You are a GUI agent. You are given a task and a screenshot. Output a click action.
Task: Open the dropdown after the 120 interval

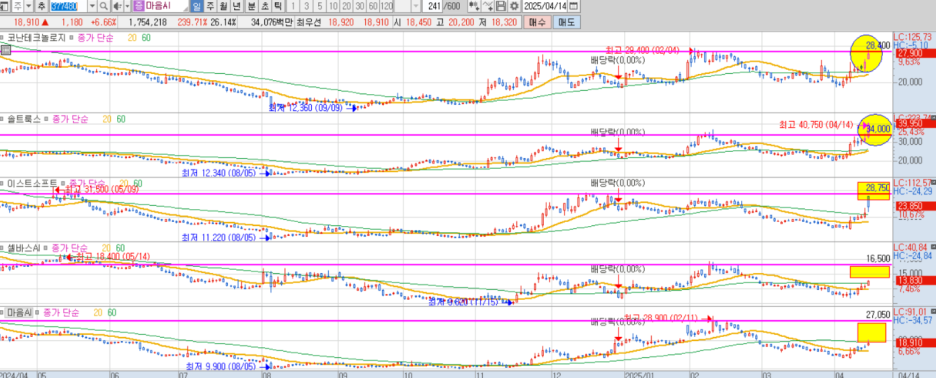(415, 7)
